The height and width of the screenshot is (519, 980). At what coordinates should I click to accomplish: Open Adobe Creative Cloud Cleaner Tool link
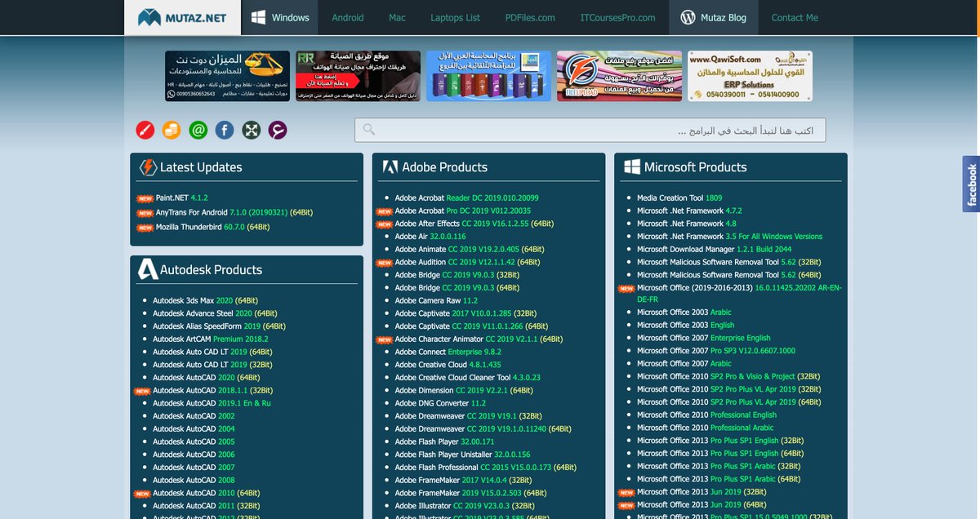pyautogui.click(x=468, y=377)
